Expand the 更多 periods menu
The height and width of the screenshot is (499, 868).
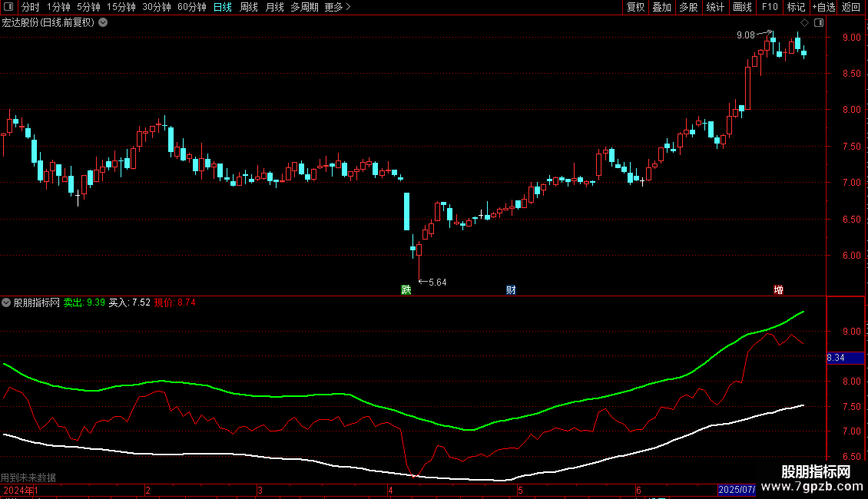(x=338, y=7)
